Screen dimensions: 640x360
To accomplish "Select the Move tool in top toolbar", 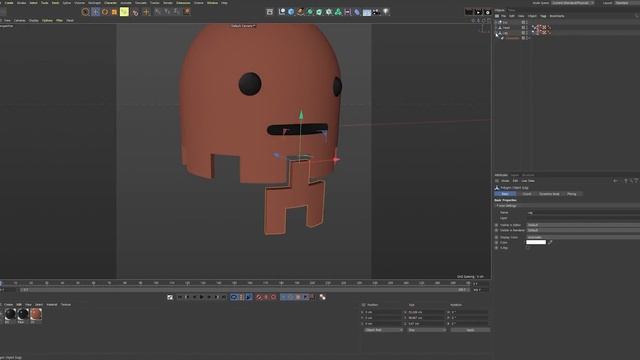I will point(95,12).
